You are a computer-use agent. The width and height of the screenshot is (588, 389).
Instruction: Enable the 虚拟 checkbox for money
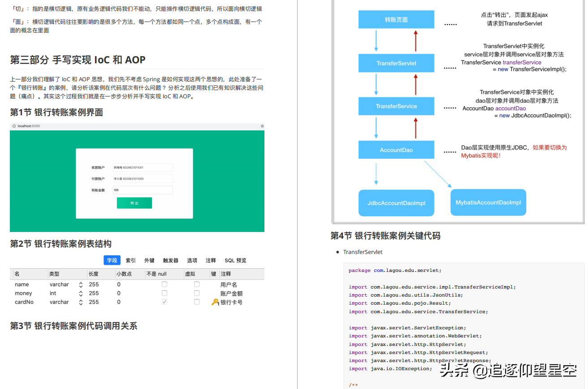click(x=197, y=293)
